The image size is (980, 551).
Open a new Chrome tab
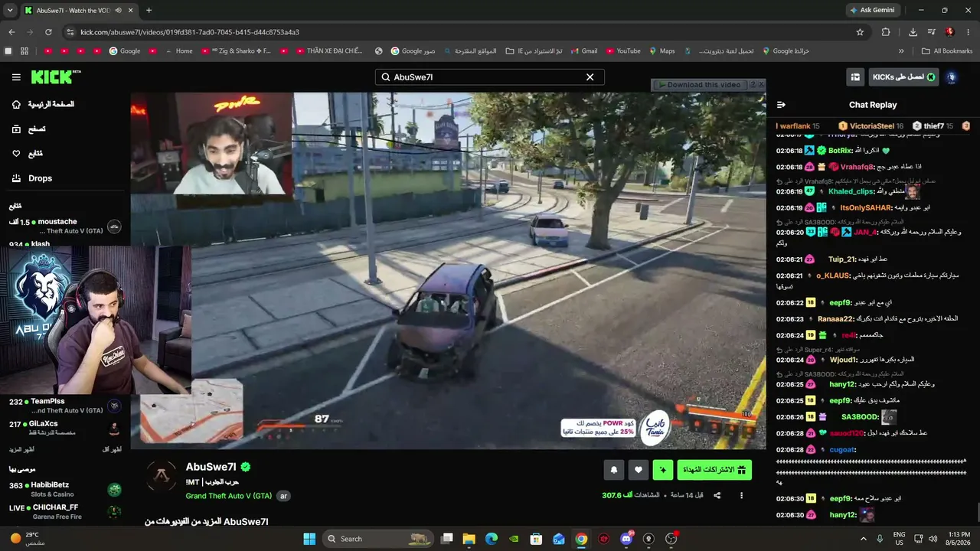[149, 11]
